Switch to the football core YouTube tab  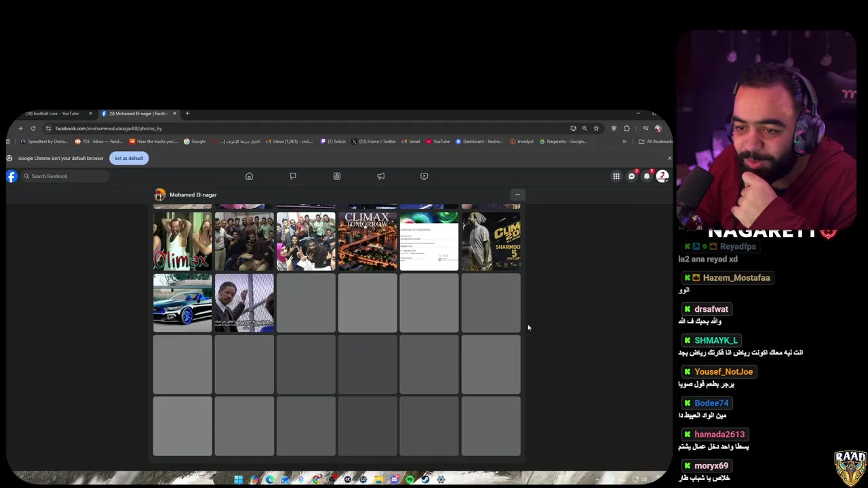coord(53,113)
